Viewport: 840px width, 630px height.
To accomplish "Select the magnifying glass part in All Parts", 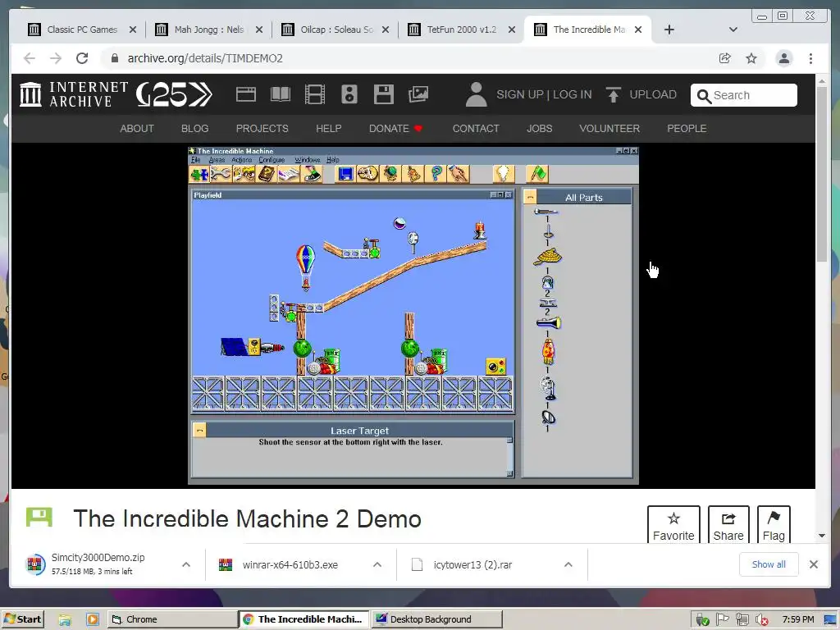I will pyautogui.click(x=548, y=418).
